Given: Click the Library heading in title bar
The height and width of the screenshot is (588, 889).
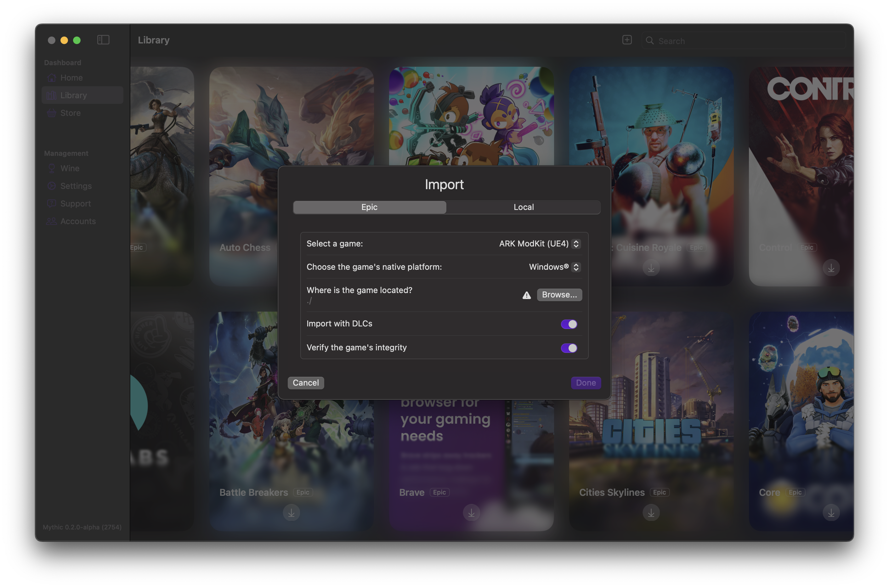Looking at the screenshot, I should [154, 40].
